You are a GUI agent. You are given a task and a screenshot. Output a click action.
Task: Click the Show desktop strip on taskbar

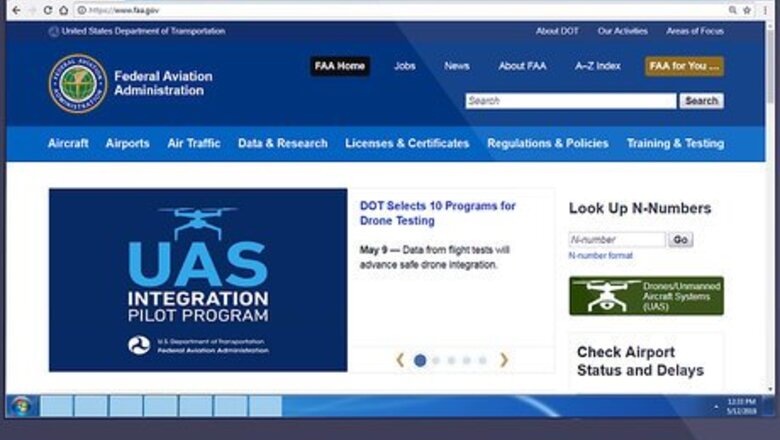769,406
